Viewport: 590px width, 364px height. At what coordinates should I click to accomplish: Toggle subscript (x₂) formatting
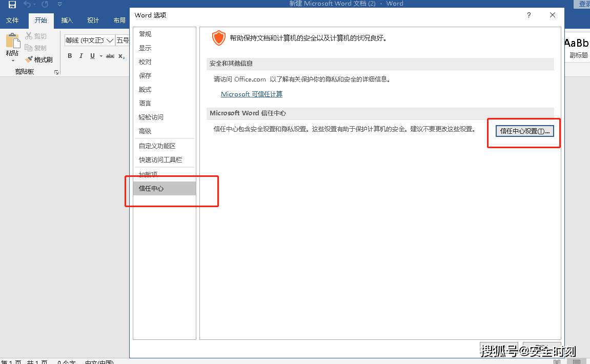(x=121, y=56)
